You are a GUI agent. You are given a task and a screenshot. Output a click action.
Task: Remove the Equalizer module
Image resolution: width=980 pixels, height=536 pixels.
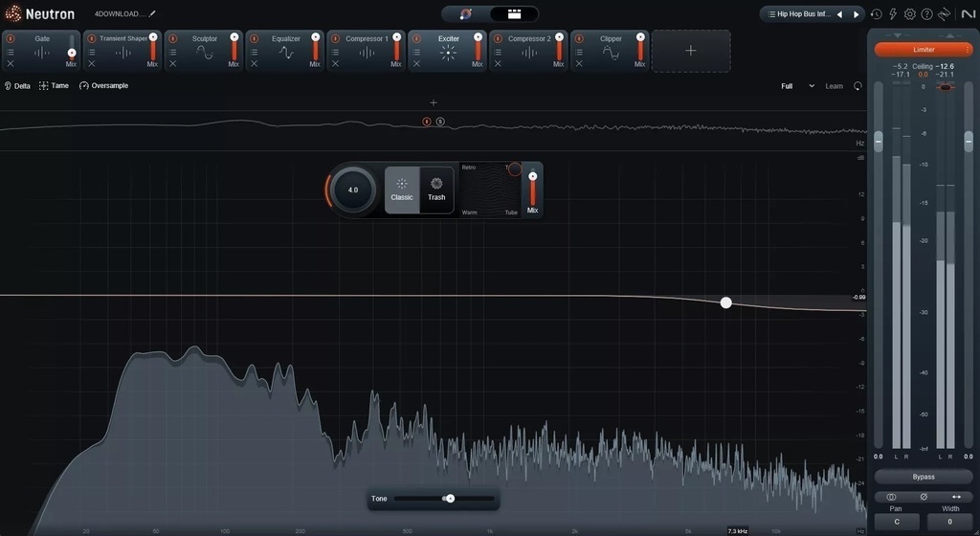coord(254,64)
